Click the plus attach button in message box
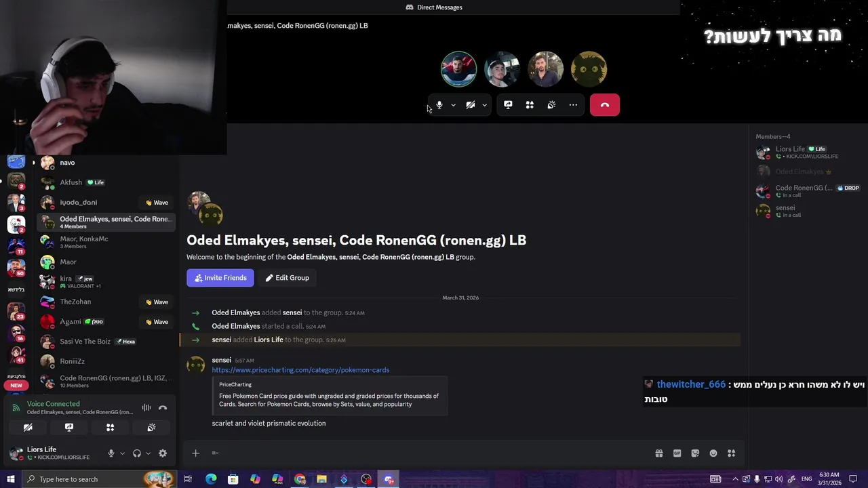This screenshot has width=868, height=488. (x=195, y=453)
